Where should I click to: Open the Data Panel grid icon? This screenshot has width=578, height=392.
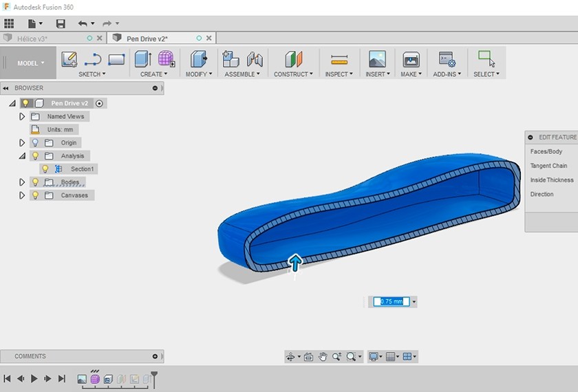9,23
